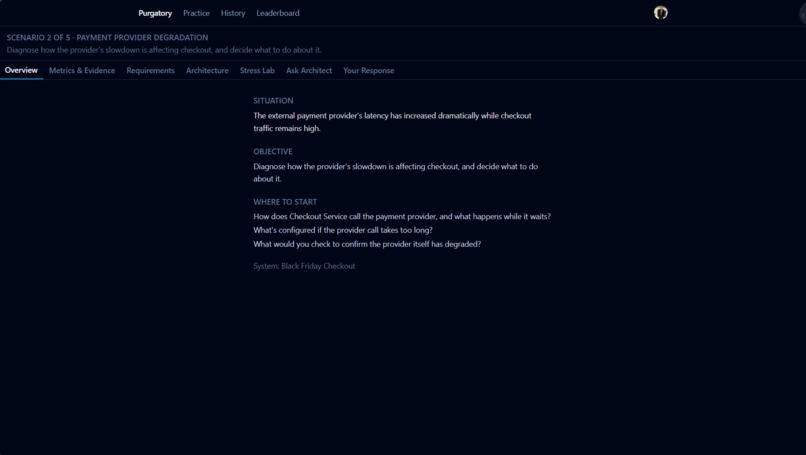806x455 pixels.
Task: Open the Ask Architect tab
Action: coord(308,70)
